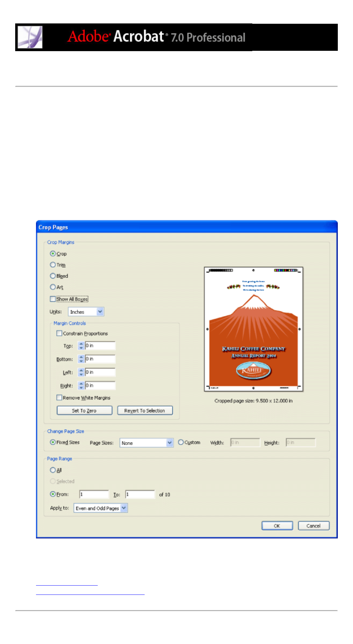Select the Bleed radio button
Image resolution: width=353 pixels, height=644 pixels.
53,276
